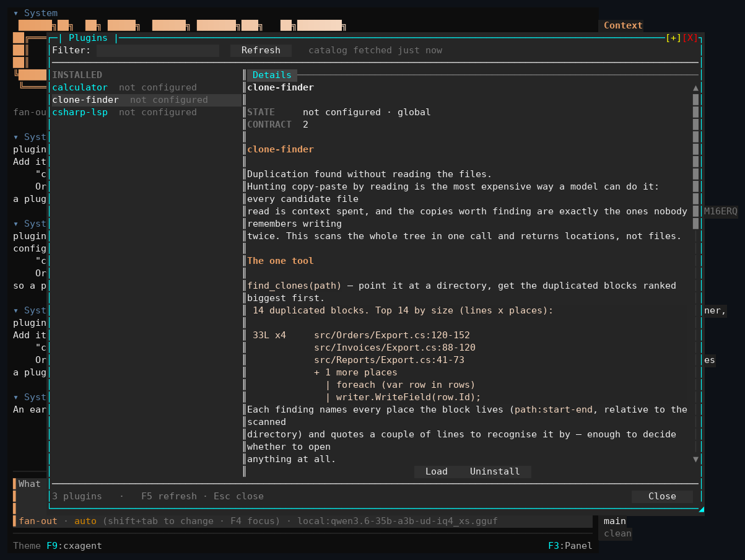Click src/Invoices/Export.cs:88-120 path
Viewport: 745px width, 560px height.
pyautogui.click(x=394, y=348)
